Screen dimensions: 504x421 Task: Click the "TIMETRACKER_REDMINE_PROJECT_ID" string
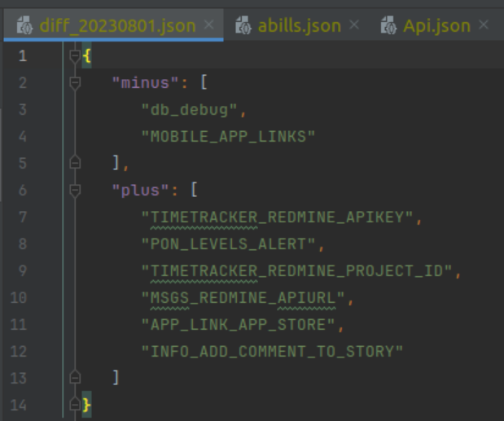296,271
